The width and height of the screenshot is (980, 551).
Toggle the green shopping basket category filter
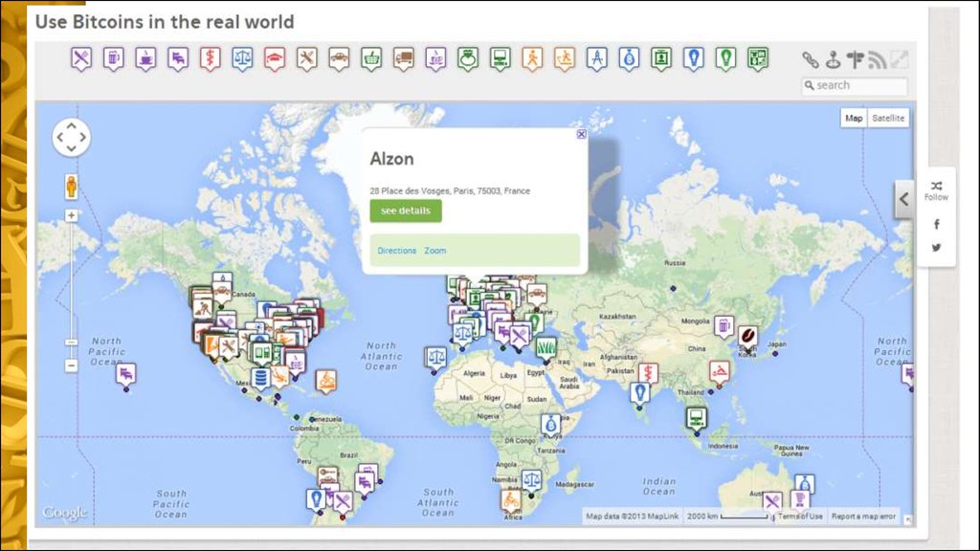371,58
